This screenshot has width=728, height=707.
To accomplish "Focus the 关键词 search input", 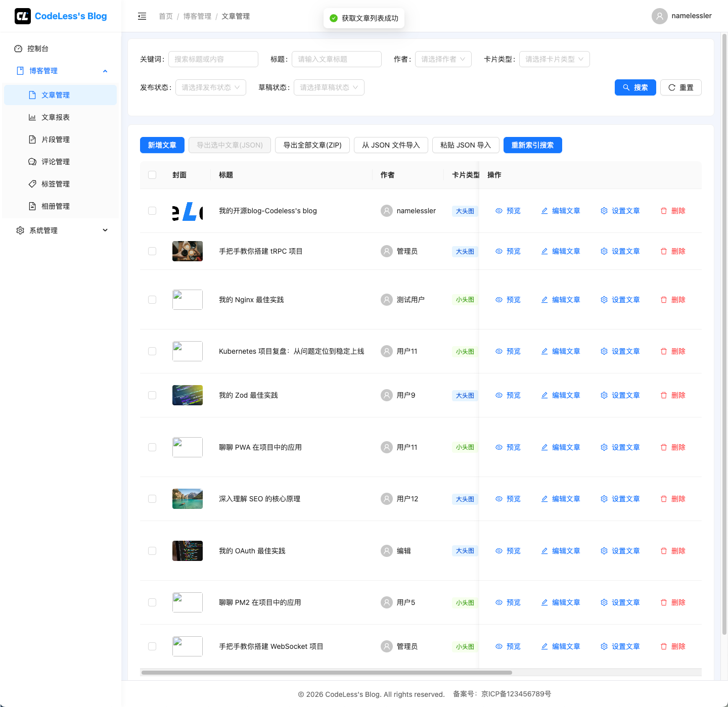I will point(213,59).
